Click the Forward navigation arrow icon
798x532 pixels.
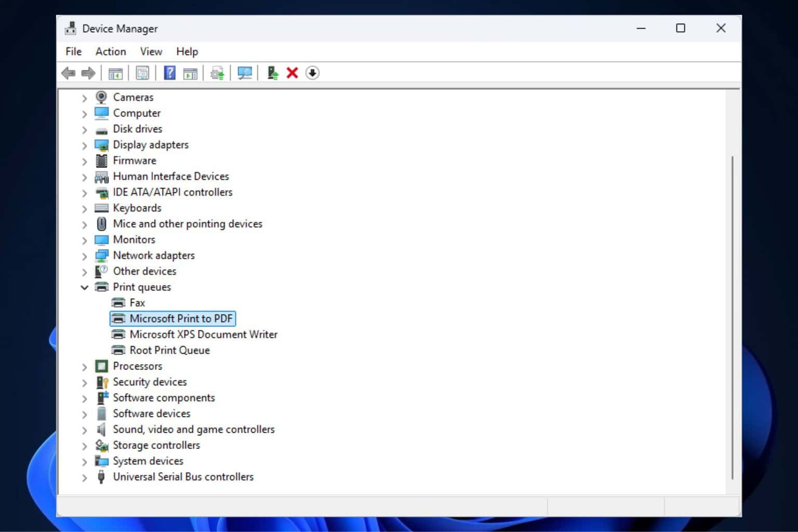click(88, 73)
